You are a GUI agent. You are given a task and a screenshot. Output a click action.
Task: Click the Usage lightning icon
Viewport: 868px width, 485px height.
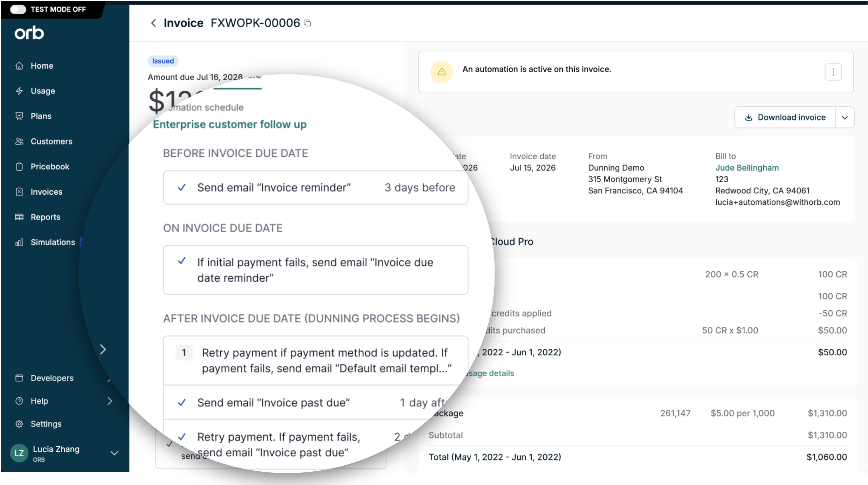pos(19,91)
